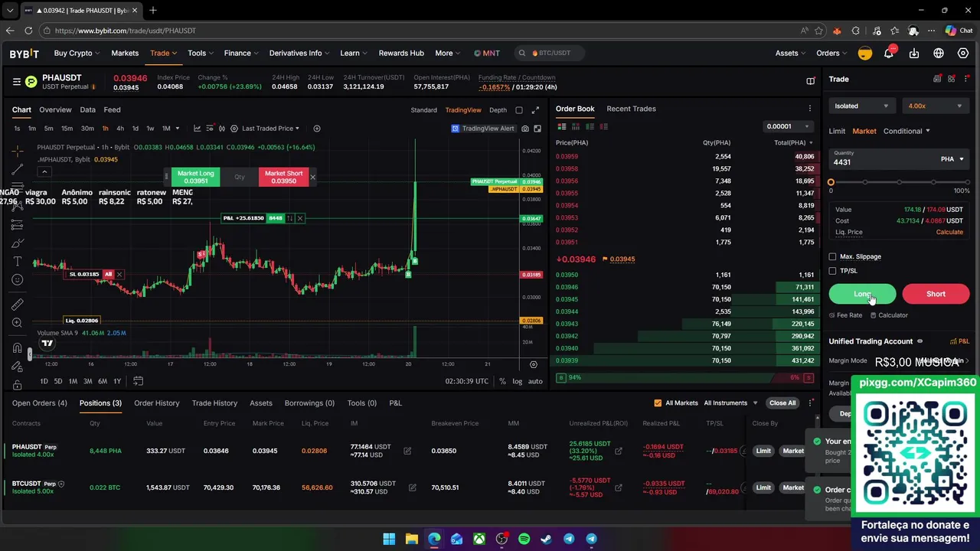
Task: Open the Isolated margin mode dropdown
Action: point(861,106)
